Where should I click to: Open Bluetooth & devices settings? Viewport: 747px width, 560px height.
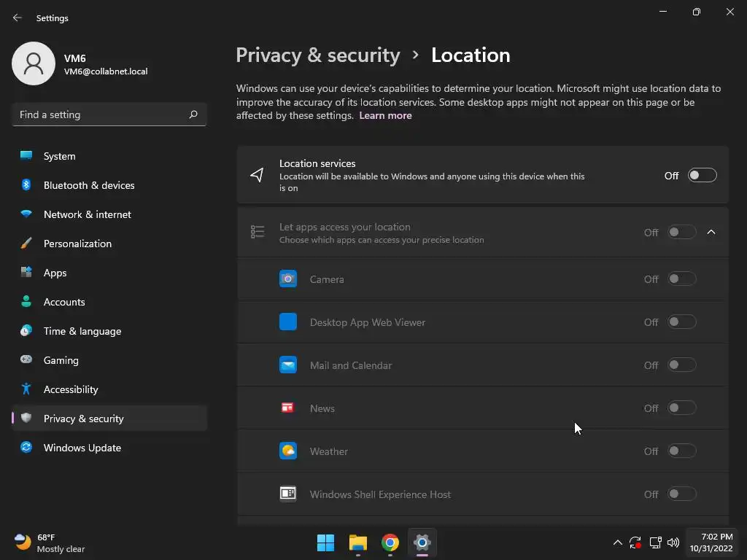[109, 185]
